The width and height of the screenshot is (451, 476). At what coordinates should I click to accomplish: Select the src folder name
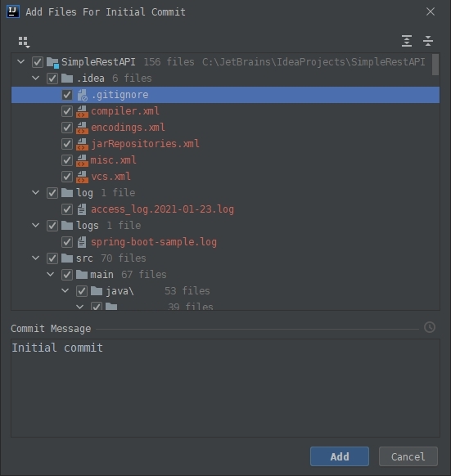point(84,258)
